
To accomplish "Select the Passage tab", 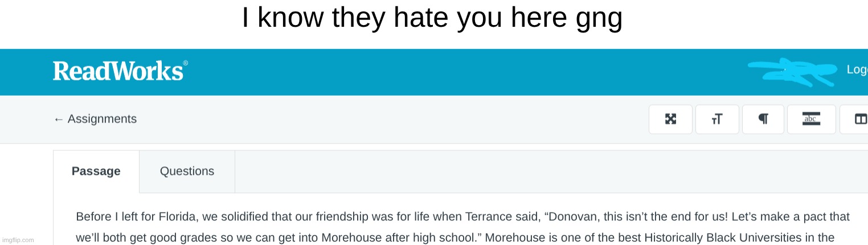I will (96, 171).
